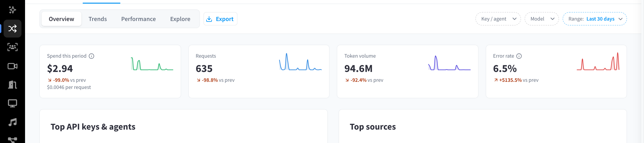Open the Model filter dropdown
This screenshot has height=143, width=644.
(x=542, y=19)
